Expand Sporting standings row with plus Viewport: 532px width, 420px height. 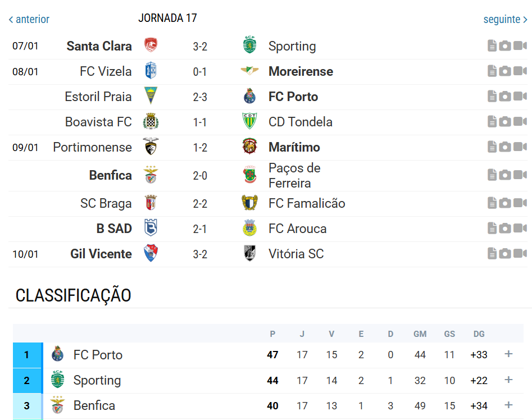pos(508,380)
